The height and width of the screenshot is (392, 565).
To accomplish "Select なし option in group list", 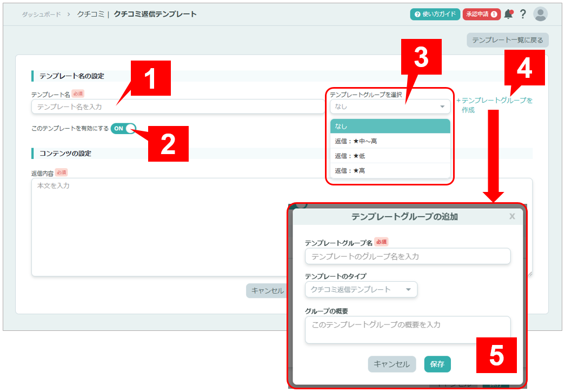I will click(390, 126).
